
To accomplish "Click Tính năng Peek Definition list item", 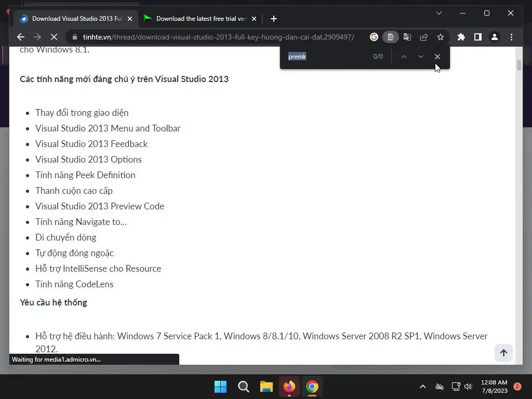I will [85, 175].
